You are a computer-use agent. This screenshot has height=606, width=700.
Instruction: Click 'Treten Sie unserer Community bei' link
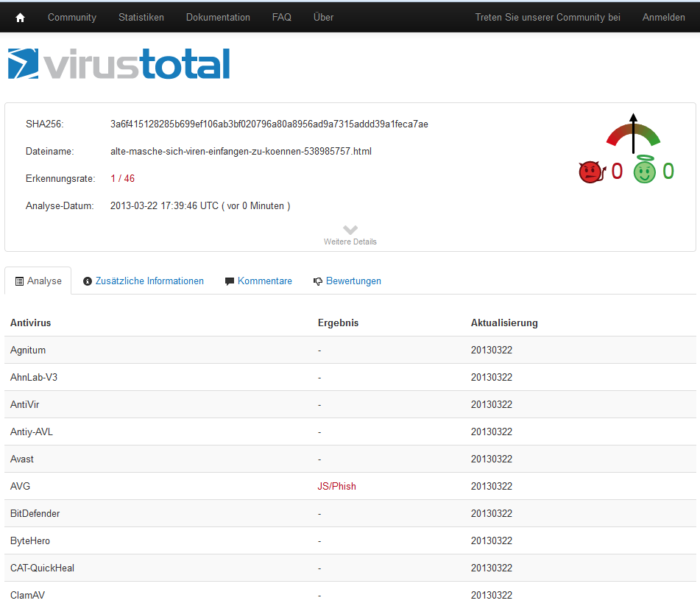tap(548, 18)
